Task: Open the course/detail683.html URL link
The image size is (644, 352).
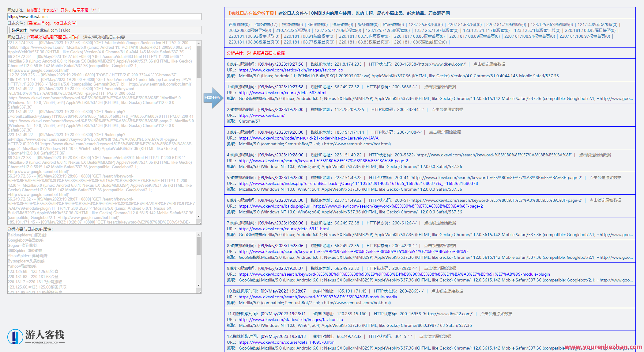Action: point(282,93)
